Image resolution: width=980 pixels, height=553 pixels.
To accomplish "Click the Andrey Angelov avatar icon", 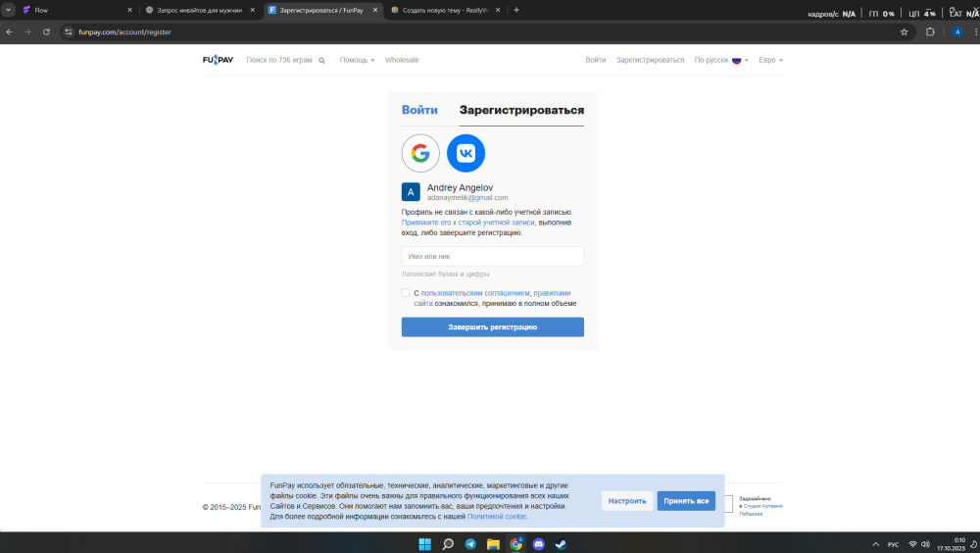I will point(411,192).
